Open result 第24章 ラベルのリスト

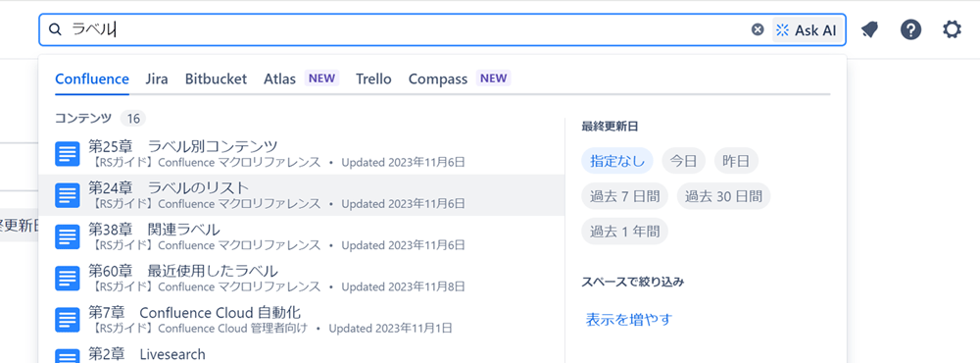click(301, 195)
